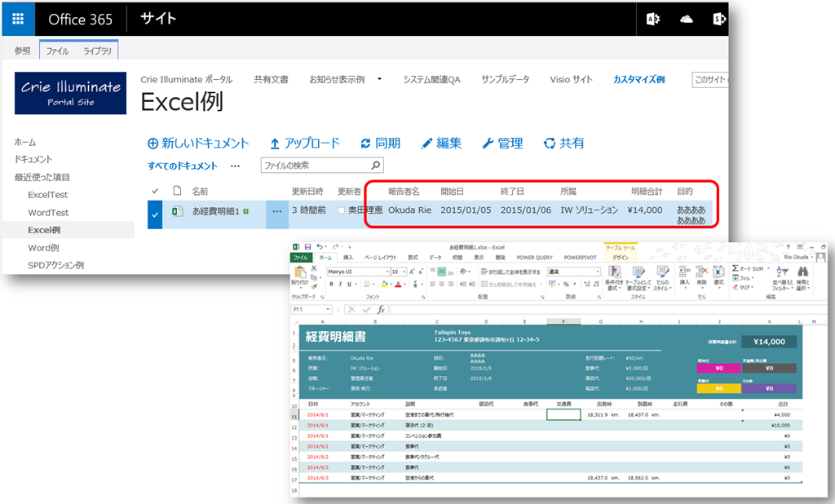This screenshot has height=504, width=835.
Task: Expand the お知らせ表示例 navigation dropdown arrow
Action: pyautogui.click(x=380, y=79)
